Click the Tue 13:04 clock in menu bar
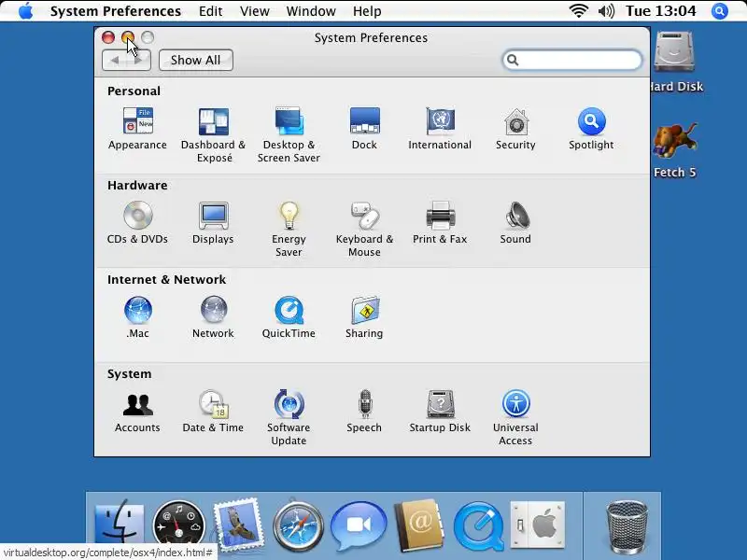This screenshot has width=747, height=560. tap(661, 10)
